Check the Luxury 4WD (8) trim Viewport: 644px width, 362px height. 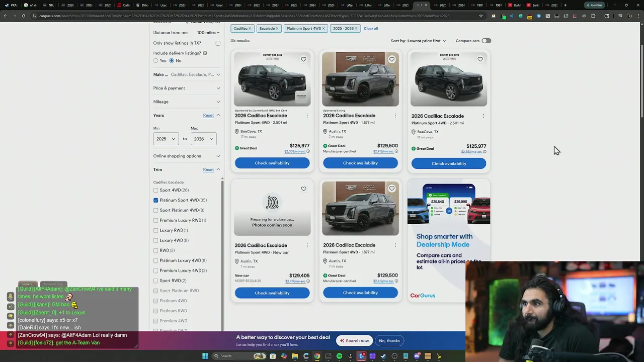tap(155, 240)
